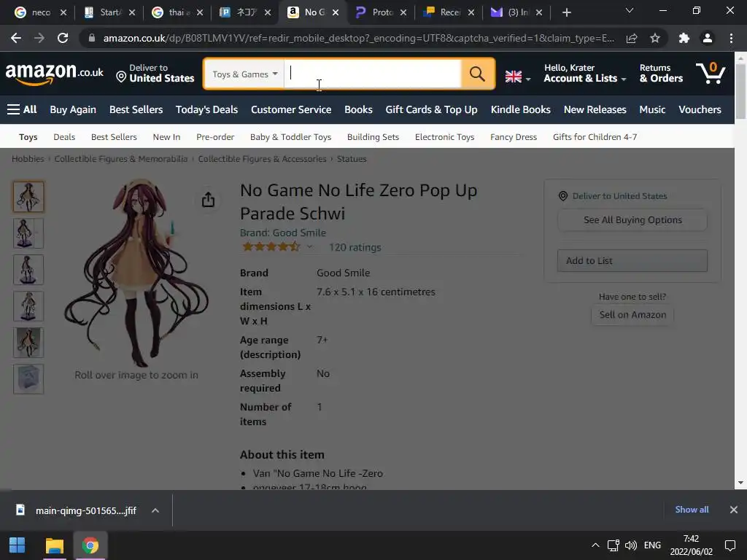The width and height of the screenshot is (747, 560).
Task: Select the first product thumbnail
Action: (x=28, y=197)
